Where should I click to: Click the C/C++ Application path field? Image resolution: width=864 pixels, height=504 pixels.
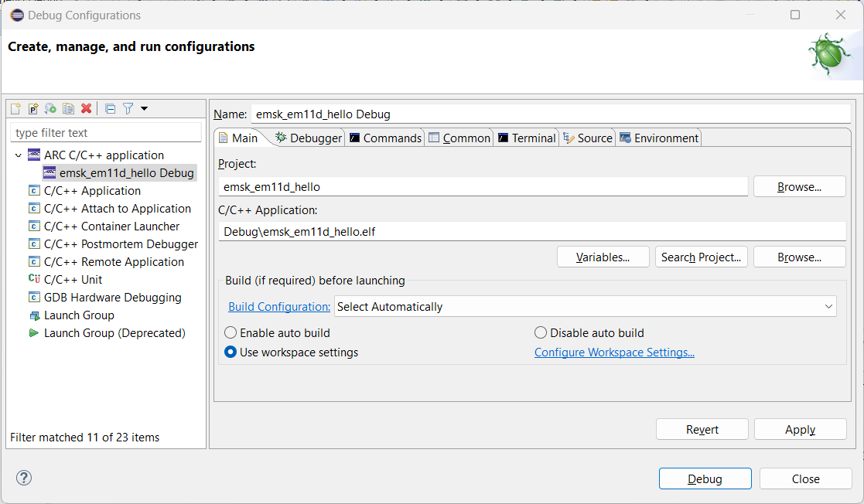[531, 231]
